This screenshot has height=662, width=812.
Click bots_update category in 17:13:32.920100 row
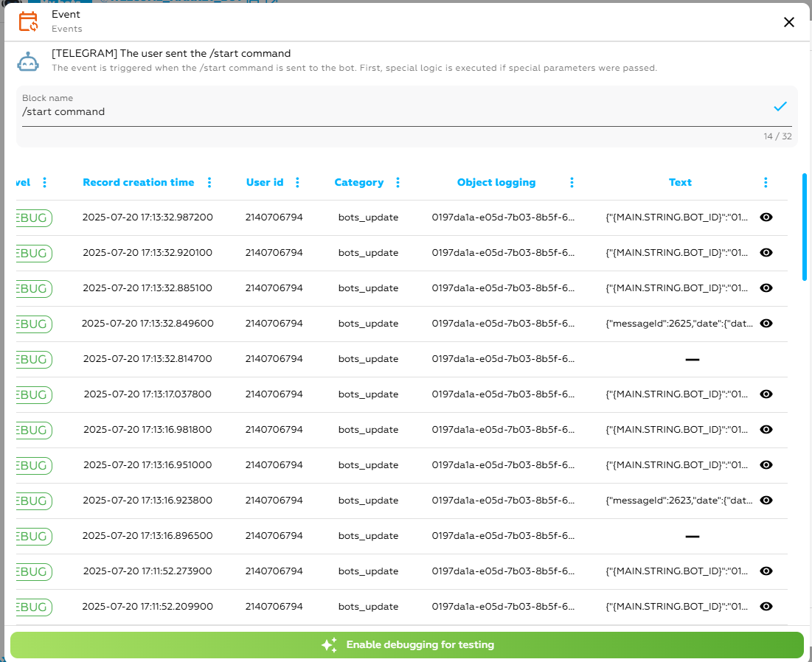click(368, 253)
